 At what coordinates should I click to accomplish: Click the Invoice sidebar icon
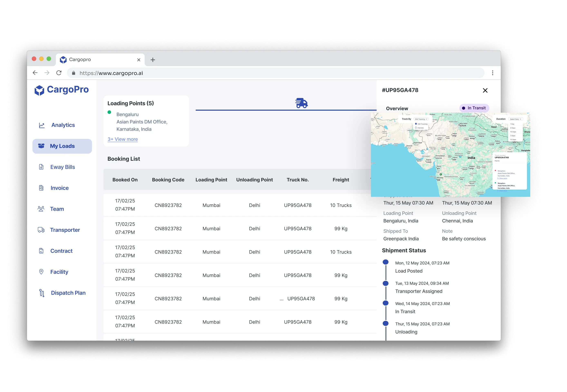(41, 188)
